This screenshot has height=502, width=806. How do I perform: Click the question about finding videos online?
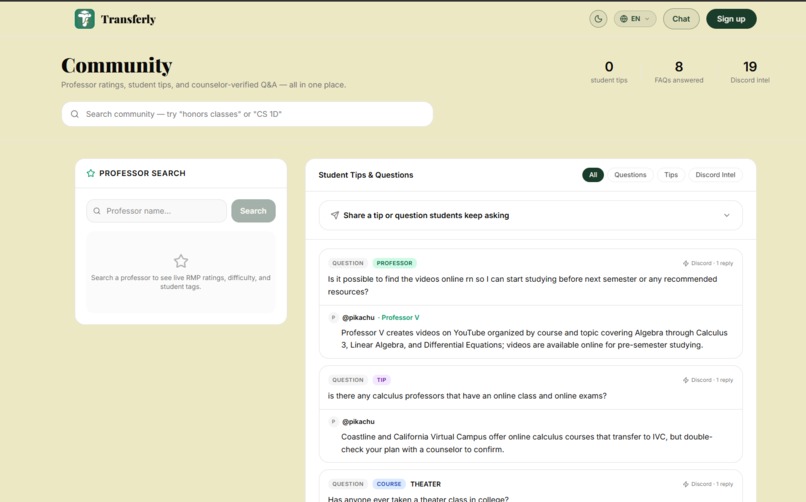tap(522, 285)
